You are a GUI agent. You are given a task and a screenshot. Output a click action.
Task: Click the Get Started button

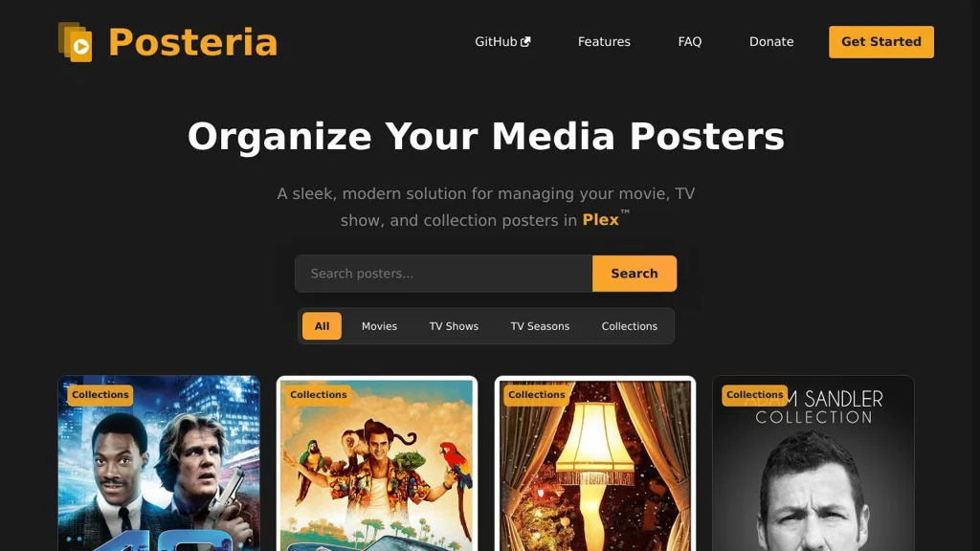[x=881, y=42]
